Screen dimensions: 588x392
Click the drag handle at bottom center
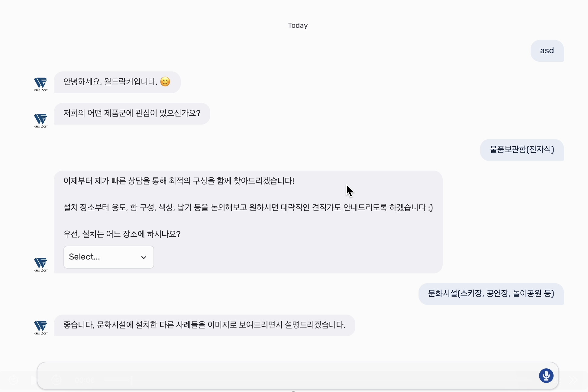click(x=293, y=390)
